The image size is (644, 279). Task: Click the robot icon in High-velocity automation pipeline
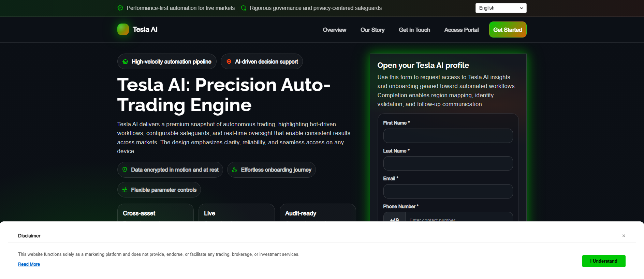click(126, 62)
